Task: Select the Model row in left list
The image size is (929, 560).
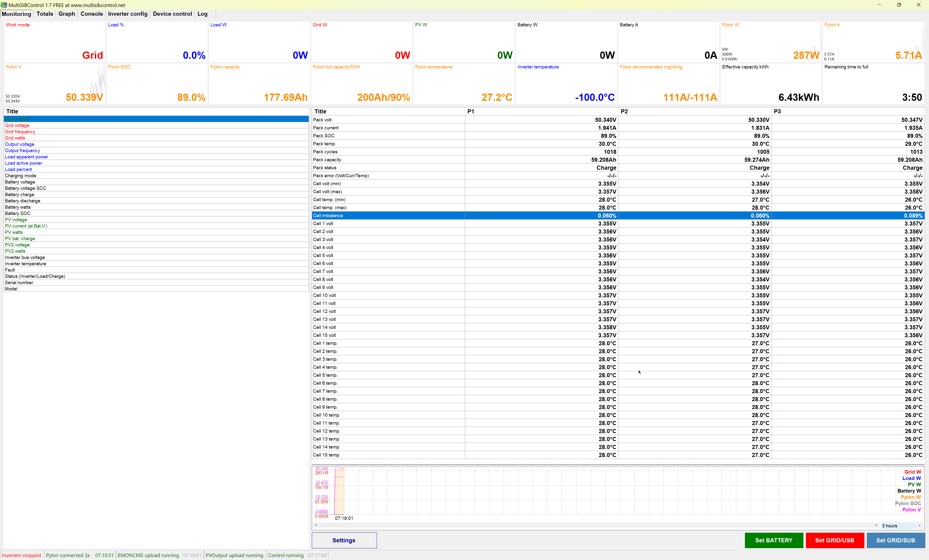Action: pyautogui.click(x=156, y=289)
